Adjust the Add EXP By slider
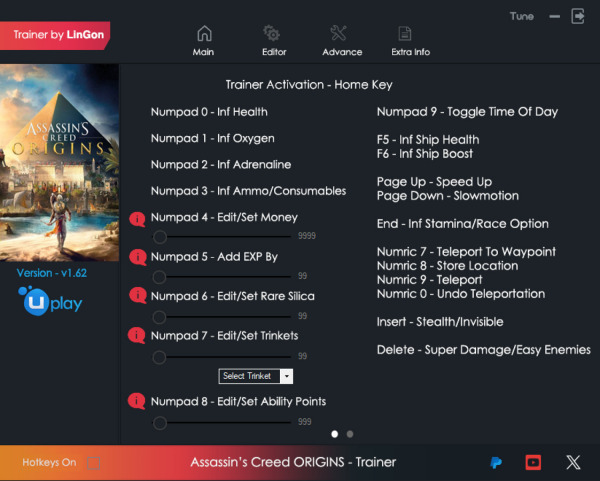 [x=222, y=277]
